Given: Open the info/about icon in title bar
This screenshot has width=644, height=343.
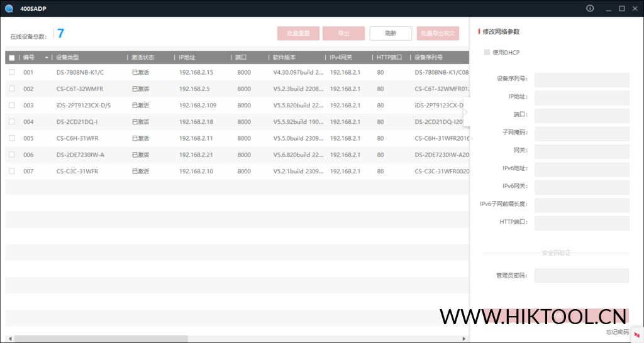Looking at the screenshot, I should (x=590, y=8).
